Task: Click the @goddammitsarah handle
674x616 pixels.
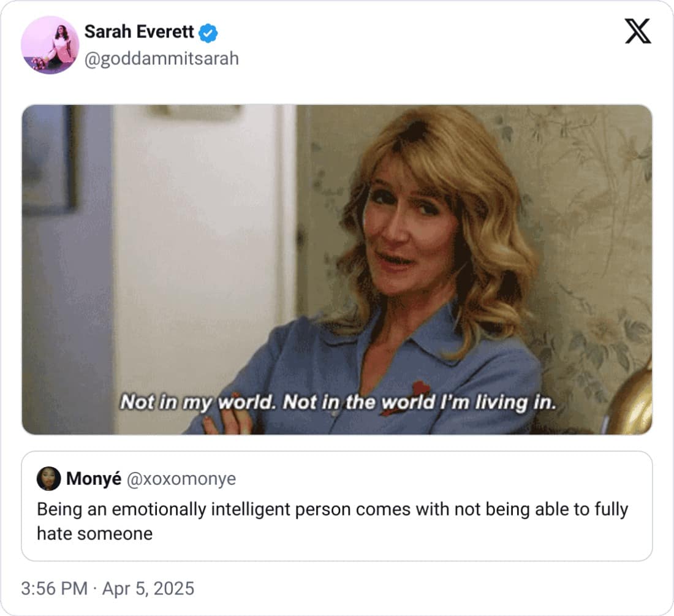Action: (161, 58)
